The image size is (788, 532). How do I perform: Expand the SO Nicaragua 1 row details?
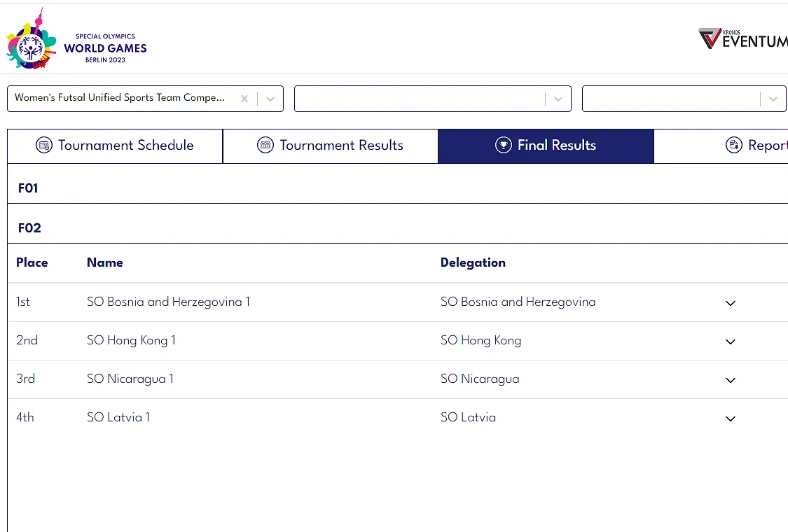coord(731,380)
